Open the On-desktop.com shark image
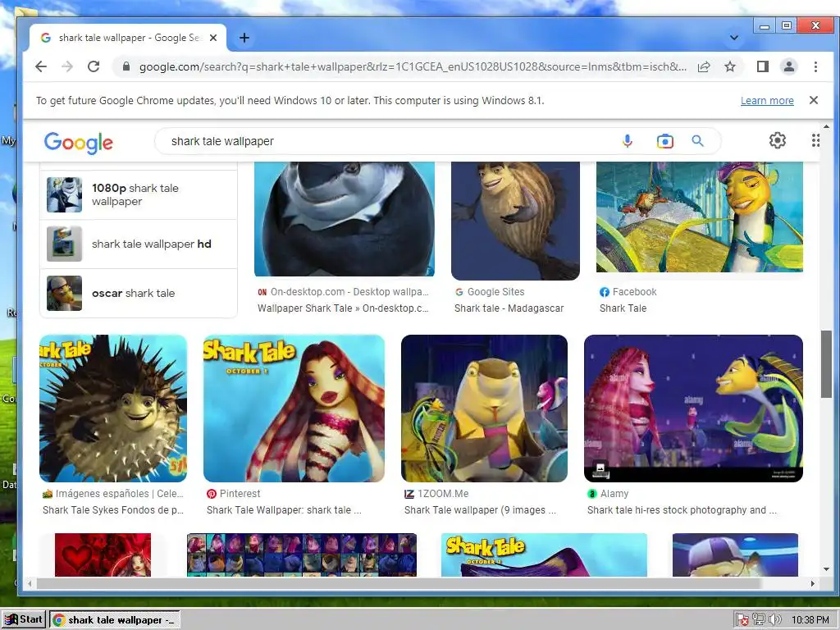Screen dimensions: 840x630 click(345, 219)
